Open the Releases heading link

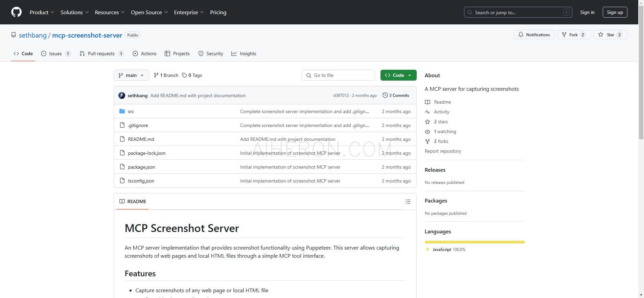(435, 170)
